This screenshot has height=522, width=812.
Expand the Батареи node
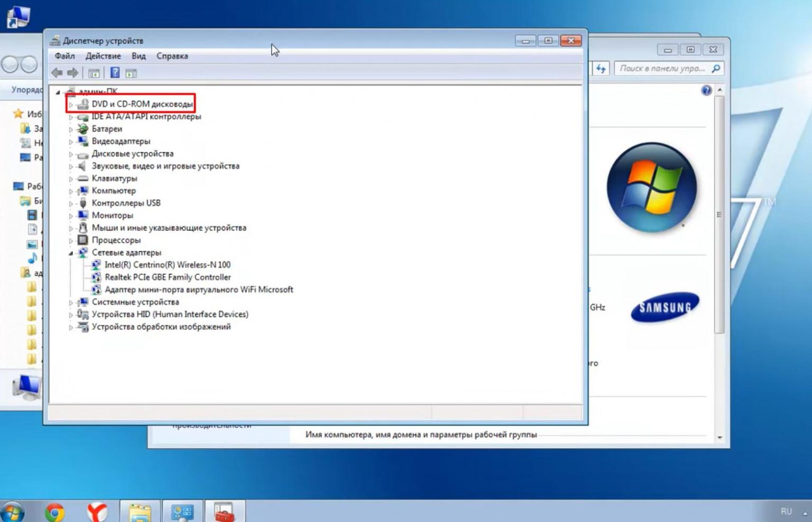point(71,129)
